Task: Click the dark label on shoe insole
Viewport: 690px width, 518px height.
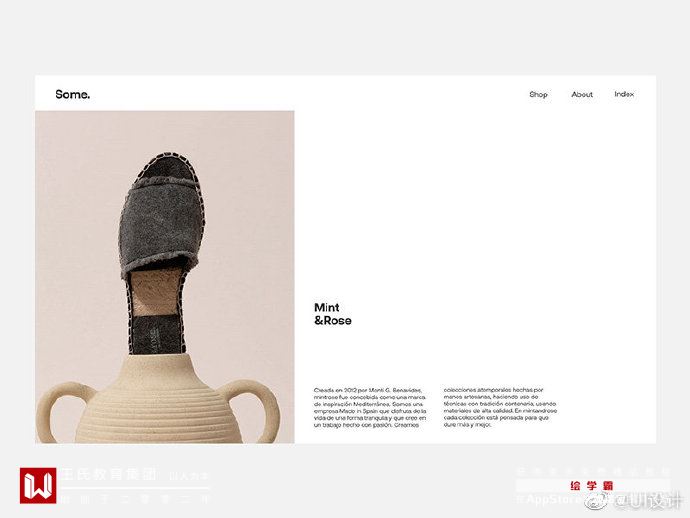Action: coord(156,335)
